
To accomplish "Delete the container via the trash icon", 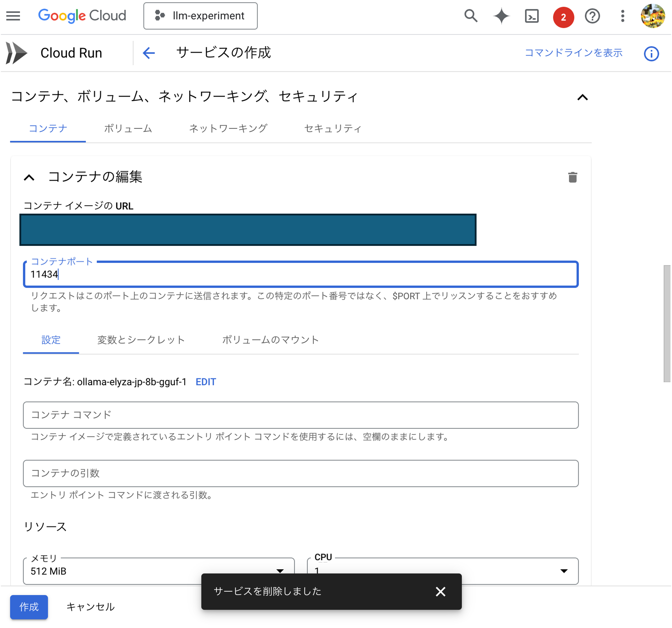I will [x=573, y=177].
